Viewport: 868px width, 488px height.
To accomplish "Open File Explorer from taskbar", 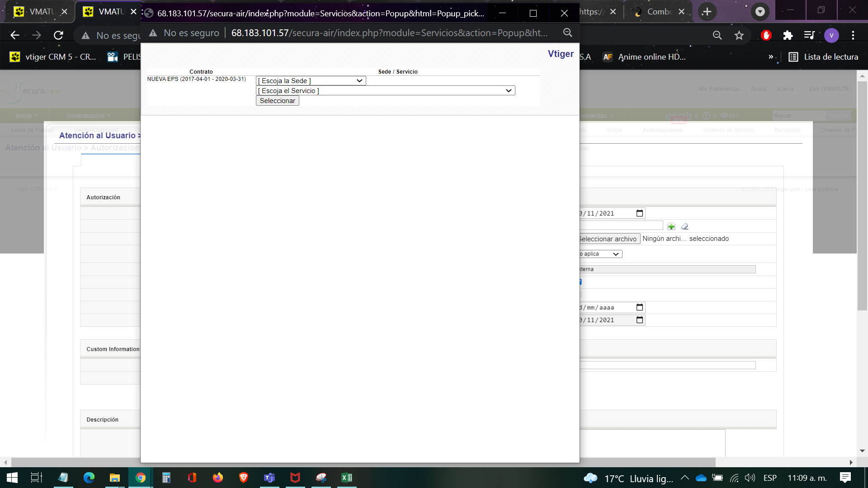I will point(115,478).
